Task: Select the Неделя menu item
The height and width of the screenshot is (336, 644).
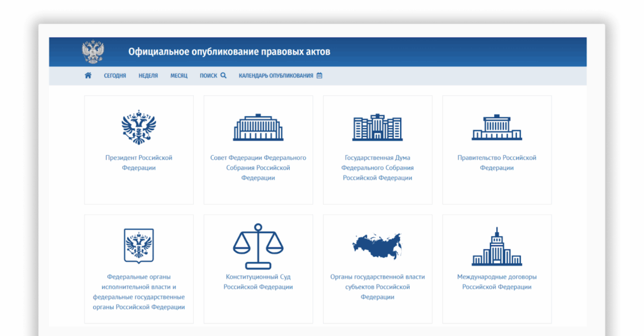Action: click(148, 76)
